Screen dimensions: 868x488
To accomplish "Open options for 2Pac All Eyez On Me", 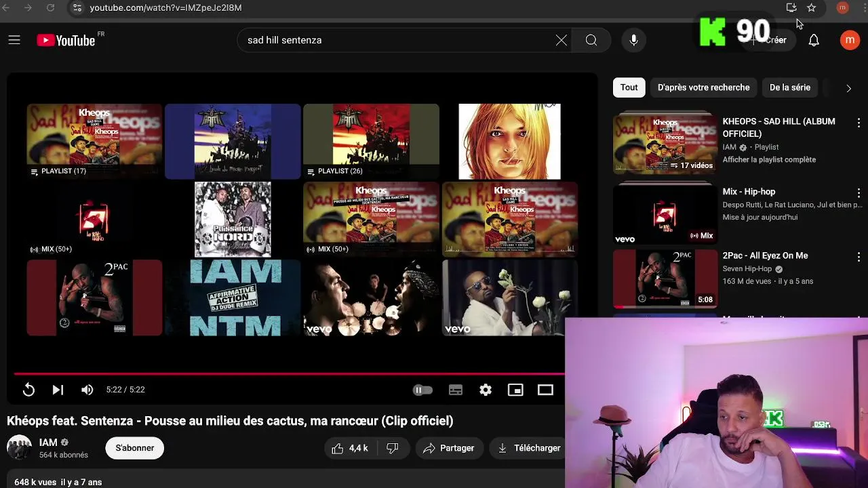I will [859, 257].
